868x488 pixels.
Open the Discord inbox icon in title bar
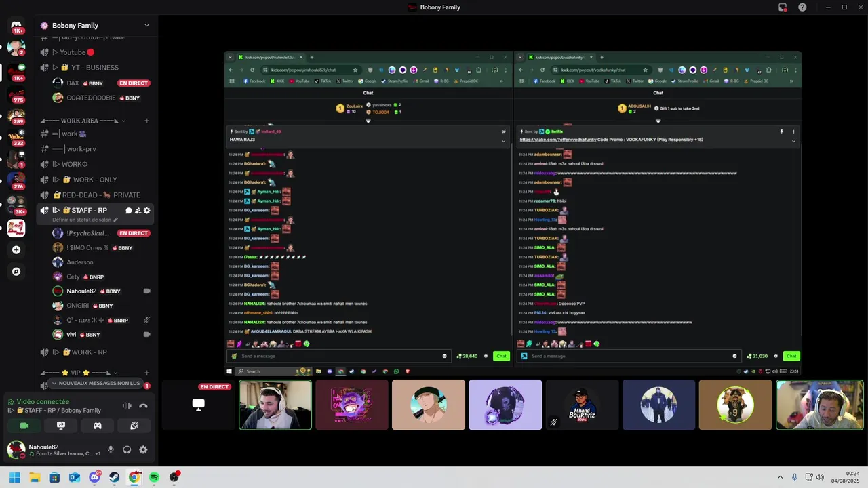point(783,7)
